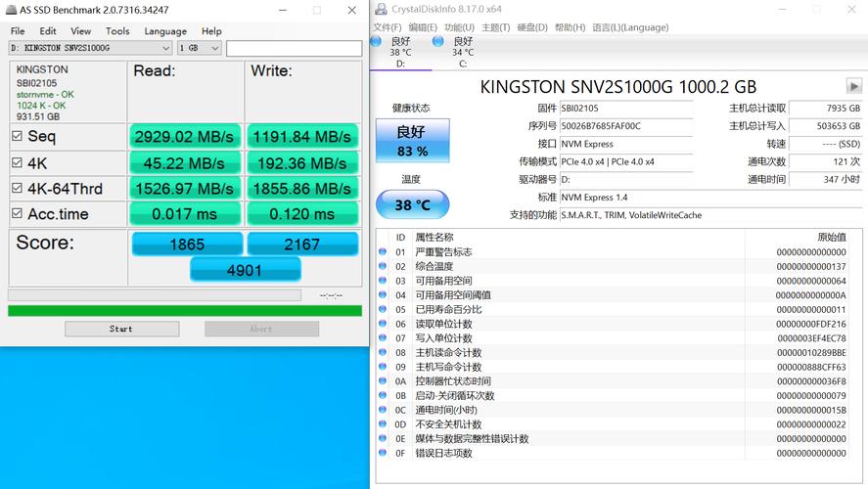Click the 4K-64Thrd read result 1526.97 MB/s
The width and height of the screenshot is (868, 489).
[x=185, y=189]
